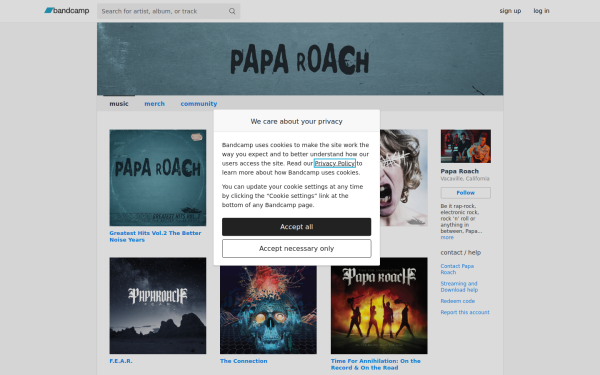
Task: Click the Accept all button
Action: click(297, 227)
